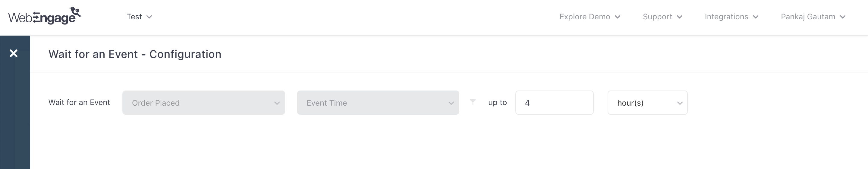The width and height of the screenshot is (868, 169).
Task: Click the chevron arrow beside Pankaj Gautam
Action: (x=843, y=17)
